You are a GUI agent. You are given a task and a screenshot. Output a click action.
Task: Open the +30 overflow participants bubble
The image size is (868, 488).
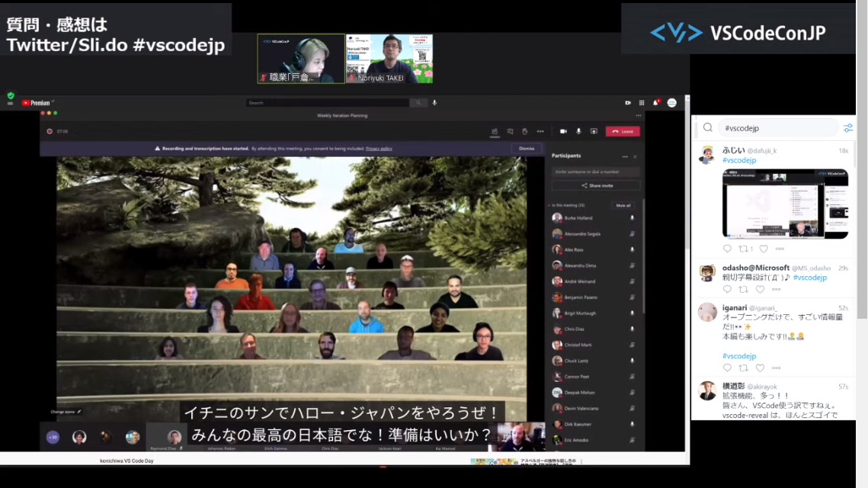[53, 438]
